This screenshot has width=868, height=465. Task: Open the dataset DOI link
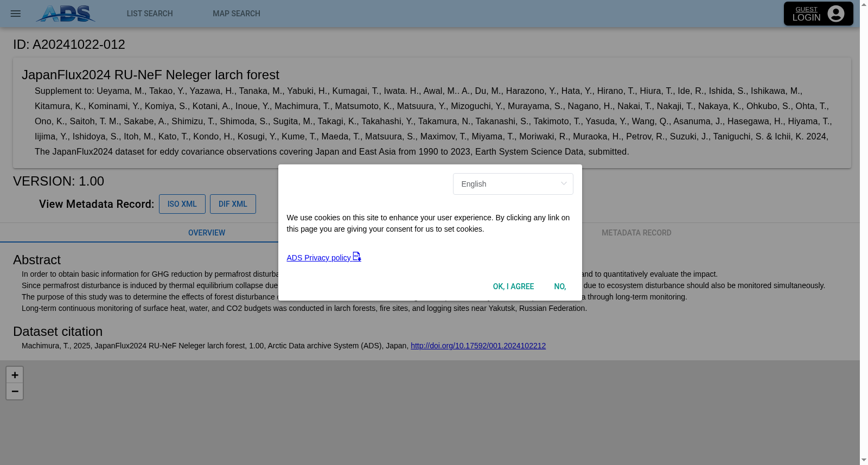tap(478, 346)
